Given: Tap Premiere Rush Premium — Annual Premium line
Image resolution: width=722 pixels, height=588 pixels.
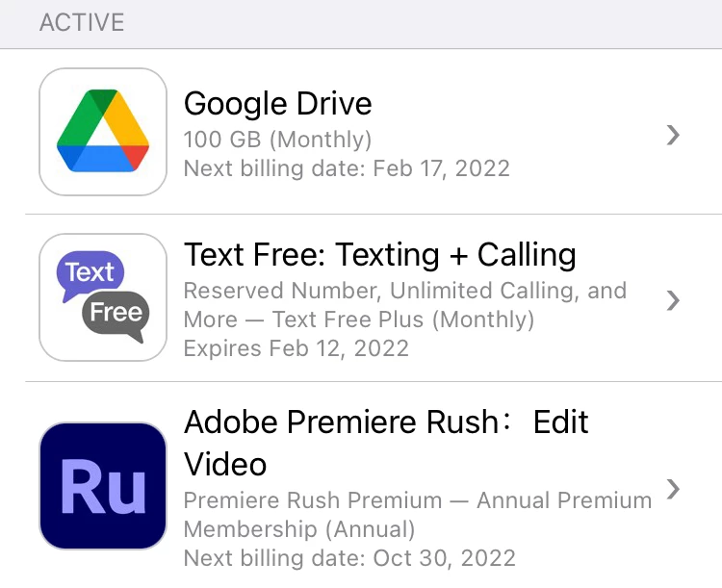Looking at the screenshot, I should pos(418,500).
